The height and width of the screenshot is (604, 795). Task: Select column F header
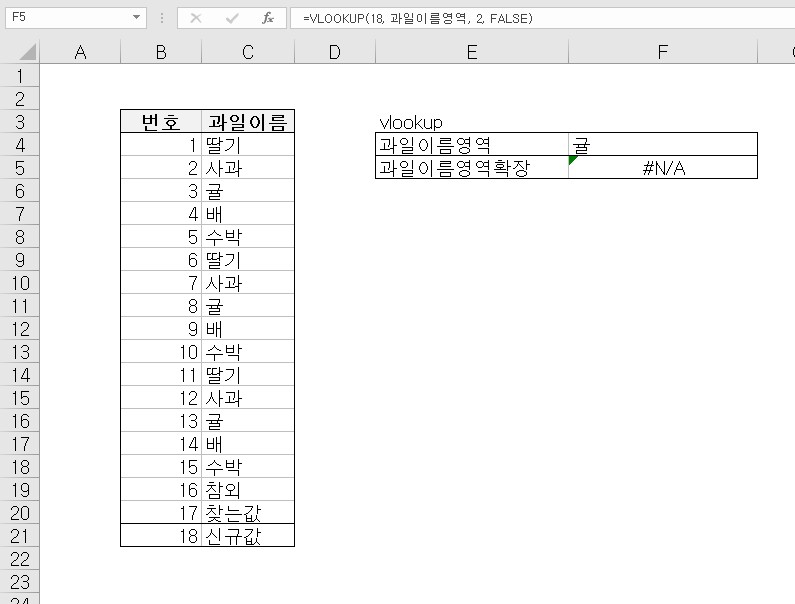pos(663,52)
